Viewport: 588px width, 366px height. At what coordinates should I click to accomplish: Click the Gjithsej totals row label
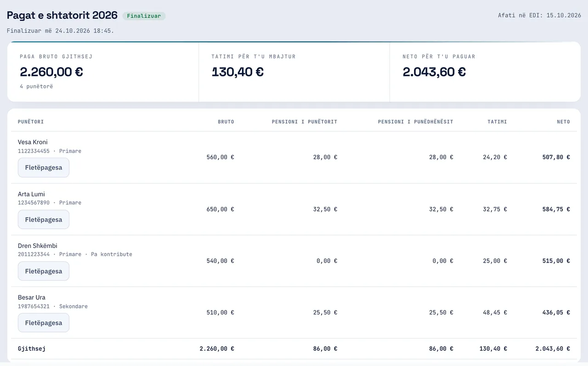32,349
